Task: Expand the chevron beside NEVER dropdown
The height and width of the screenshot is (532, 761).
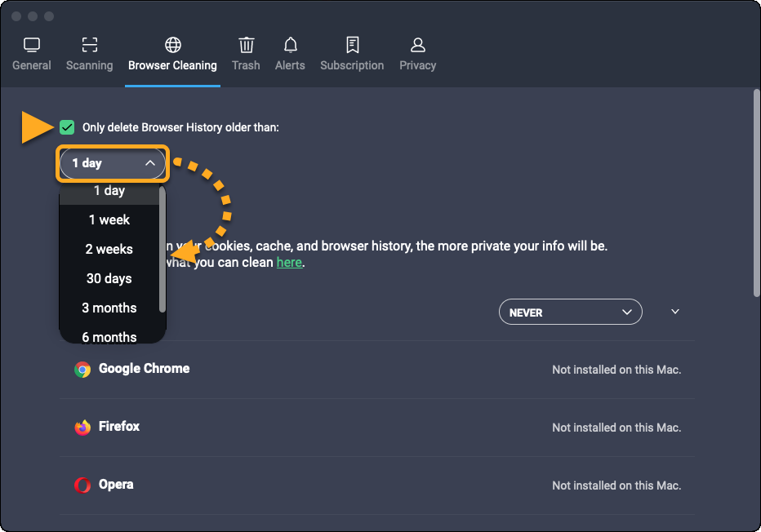Action: pos(674,312)
